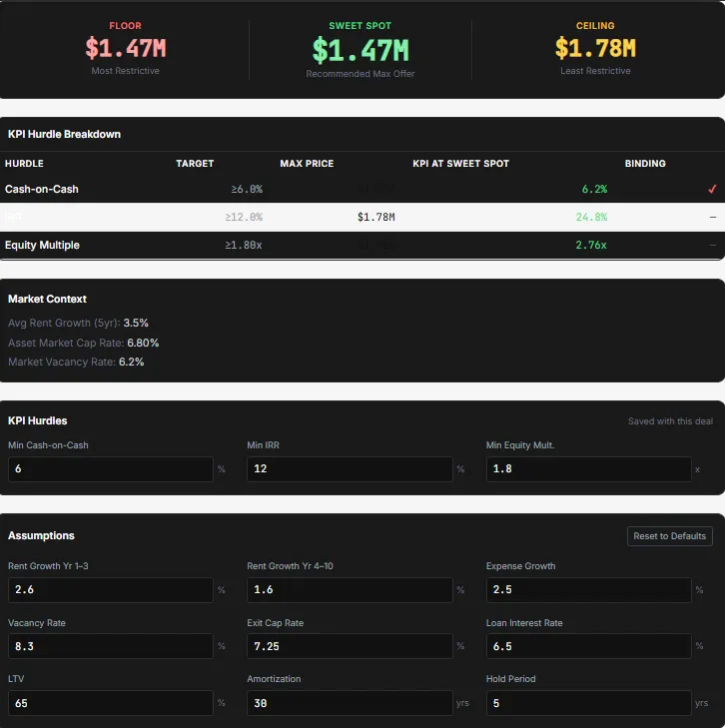
Task: Click the KPI AT SWEET SPOT column header
Action: 461,164
